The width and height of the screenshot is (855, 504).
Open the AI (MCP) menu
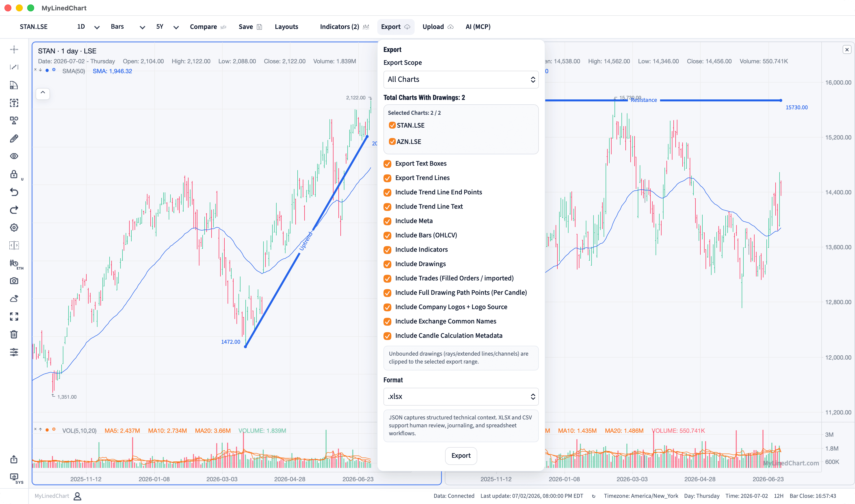pos(478,27)
